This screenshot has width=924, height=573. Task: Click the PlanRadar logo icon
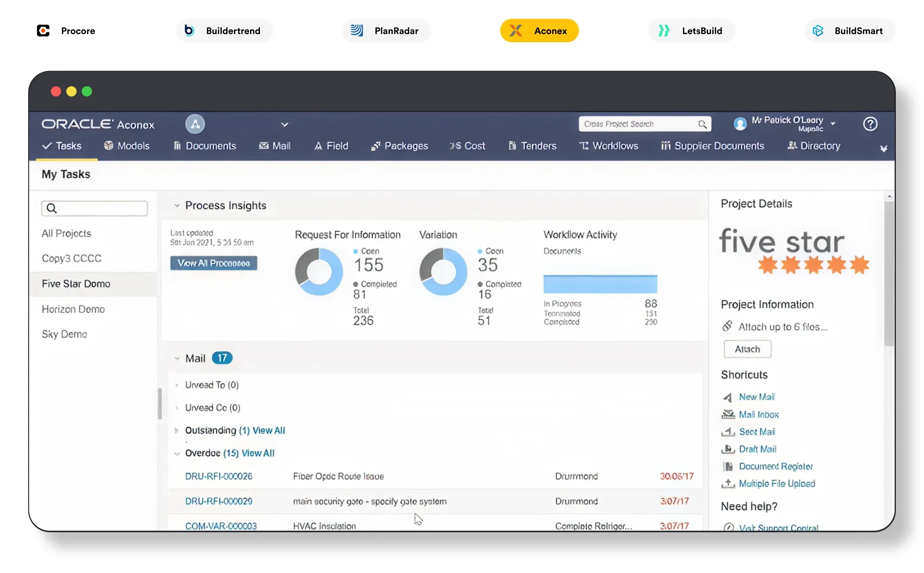click(357, 30)
